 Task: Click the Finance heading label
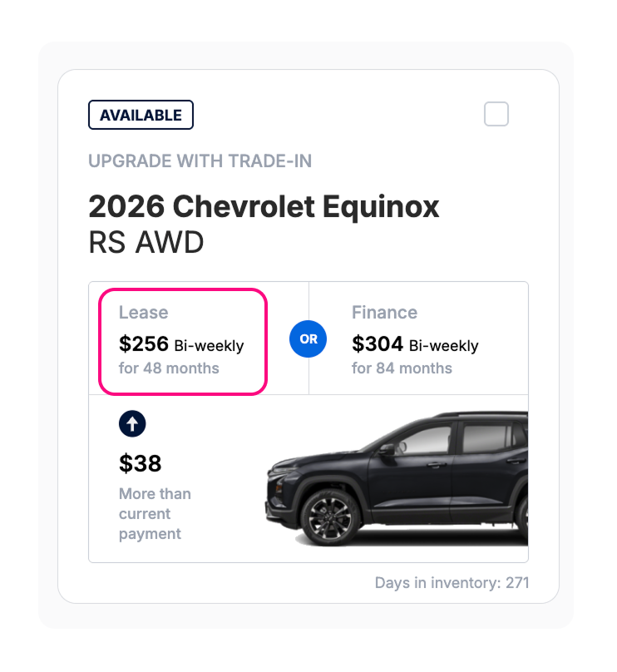click(384, 313)
